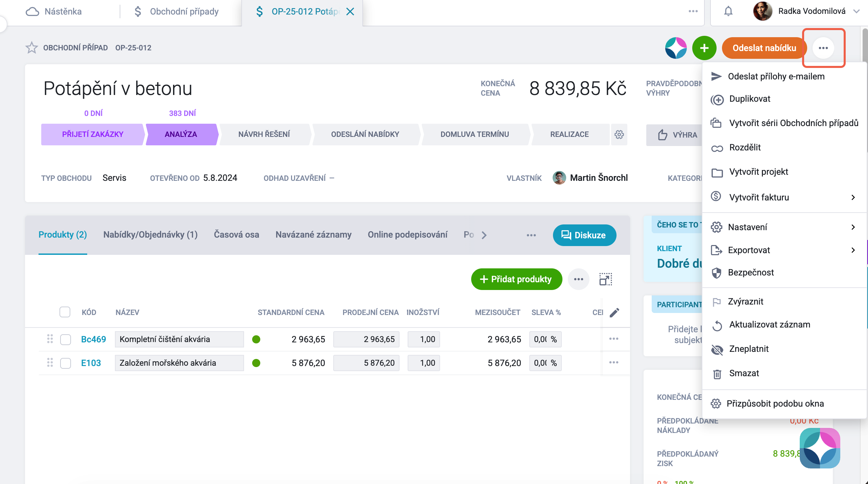Set pipeline stage to Realizace
Screen dimensions: 868x484
click(x=570, y=135)
